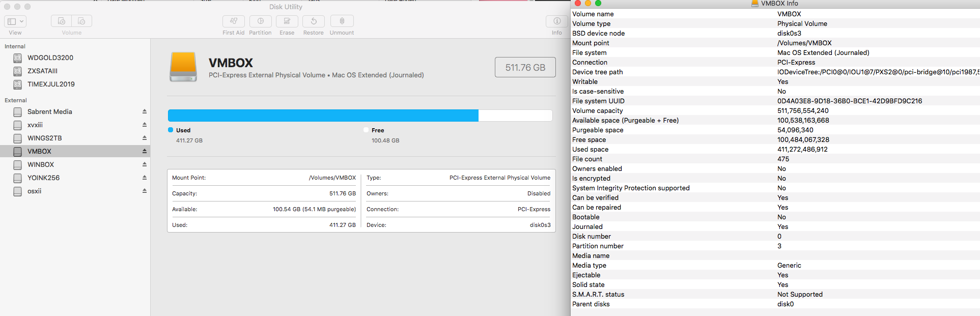Click the Partition toolbar icon

(x=261, y=21)
